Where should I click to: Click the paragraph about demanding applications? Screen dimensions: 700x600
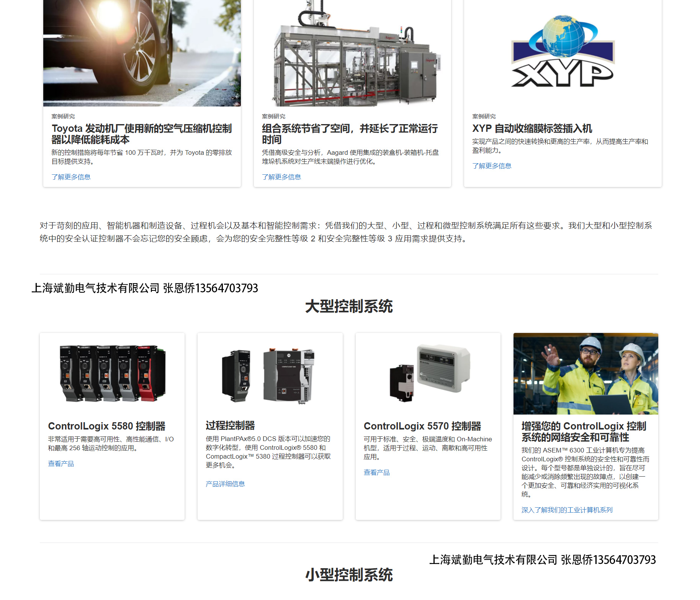click(x=346, y=232)
